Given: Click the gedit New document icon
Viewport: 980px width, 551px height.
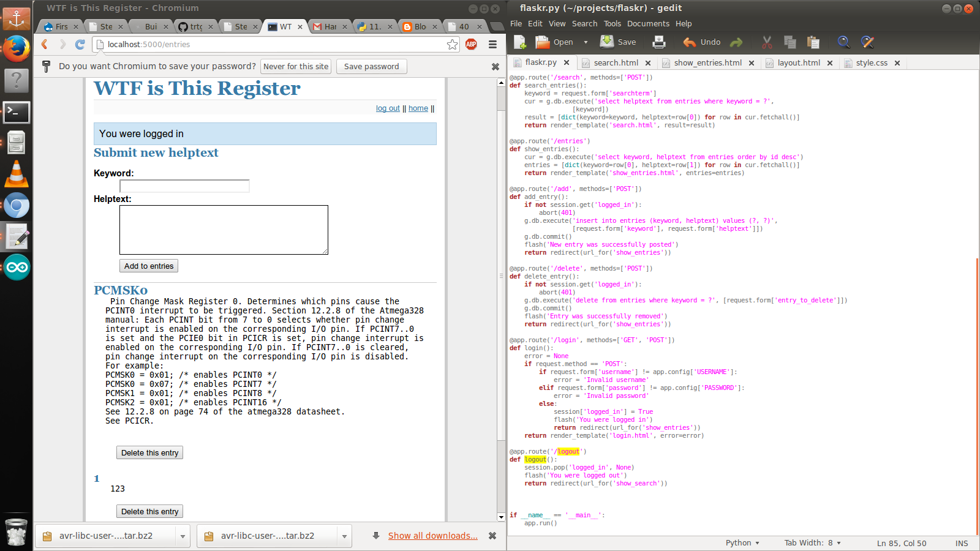Looking at the screenshot, I should click(520, 42).
